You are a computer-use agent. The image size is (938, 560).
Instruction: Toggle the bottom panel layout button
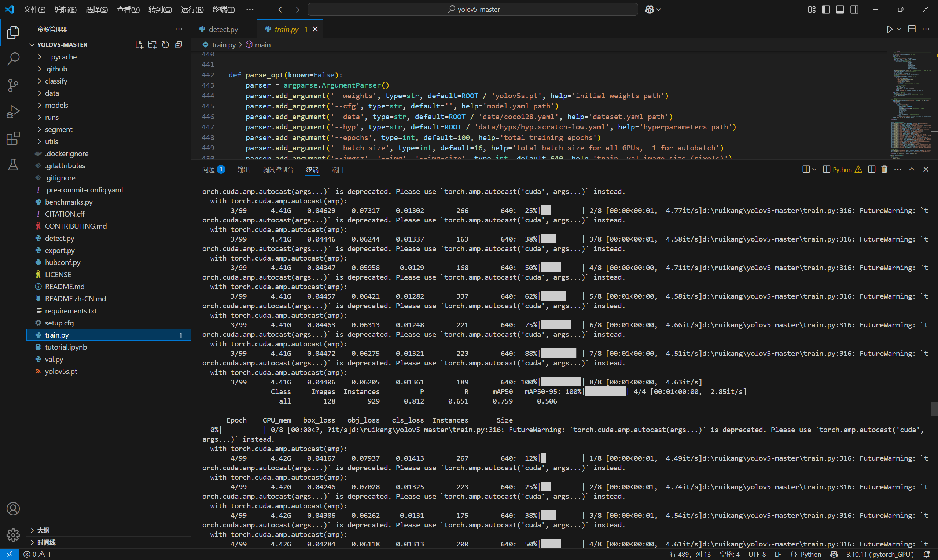pos(840,10)
